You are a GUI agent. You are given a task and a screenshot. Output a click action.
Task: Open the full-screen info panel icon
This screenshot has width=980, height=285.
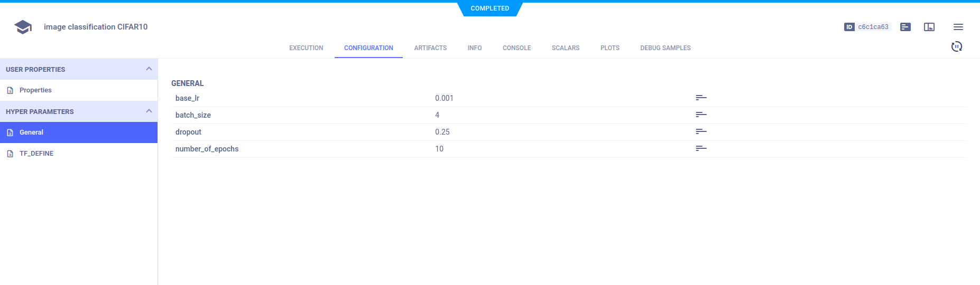(x=929, y=27)
